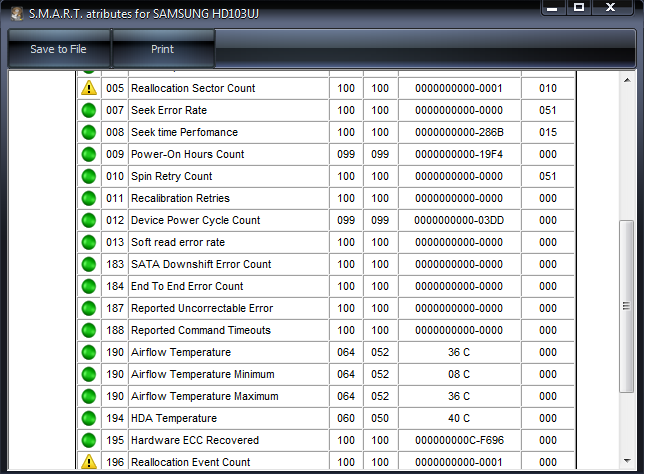Select the 'Seek time Perfomance' attribute name
This screenshot has height=476, width=645.
[184, 132]
